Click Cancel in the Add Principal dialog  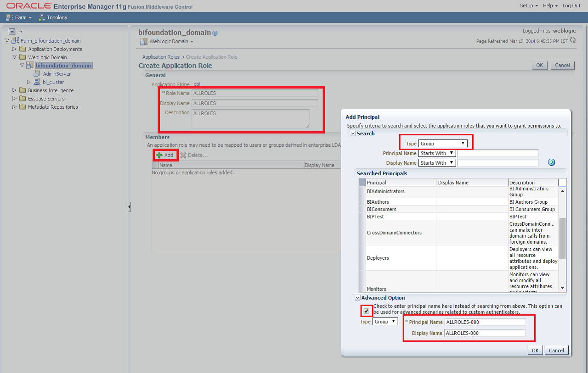tap(556, 350)
